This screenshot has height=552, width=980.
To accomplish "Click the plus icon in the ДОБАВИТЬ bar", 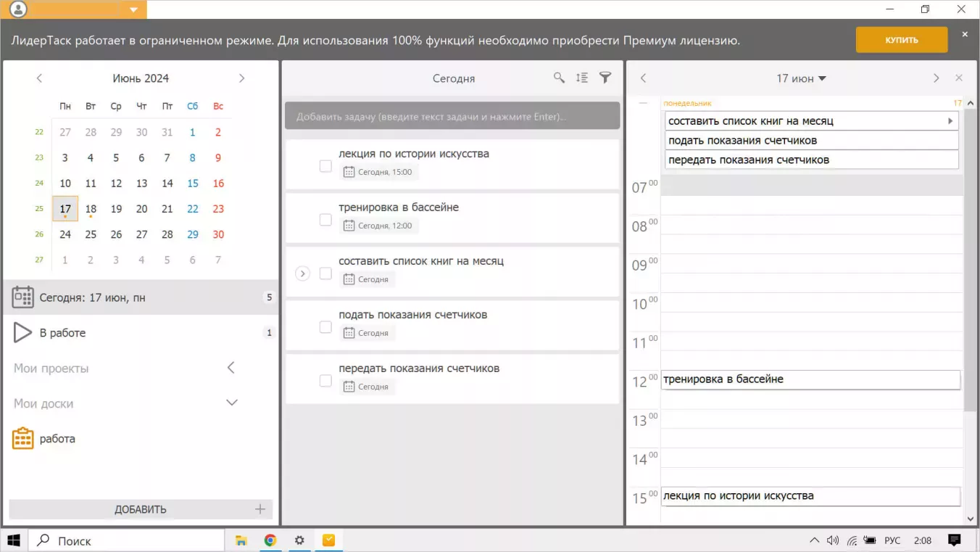I will point(260,509).
